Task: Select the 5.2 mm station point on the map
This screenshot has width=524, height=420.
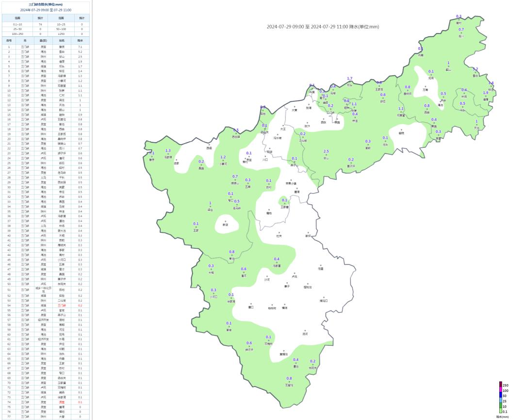Action: (475, 73)
